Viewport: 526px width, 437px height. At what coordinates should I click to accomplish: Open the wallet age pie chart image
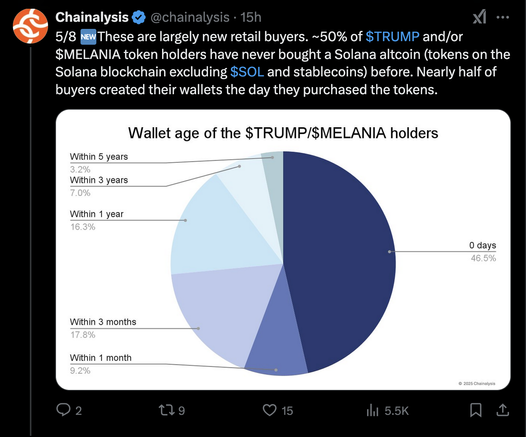(283, 250)
